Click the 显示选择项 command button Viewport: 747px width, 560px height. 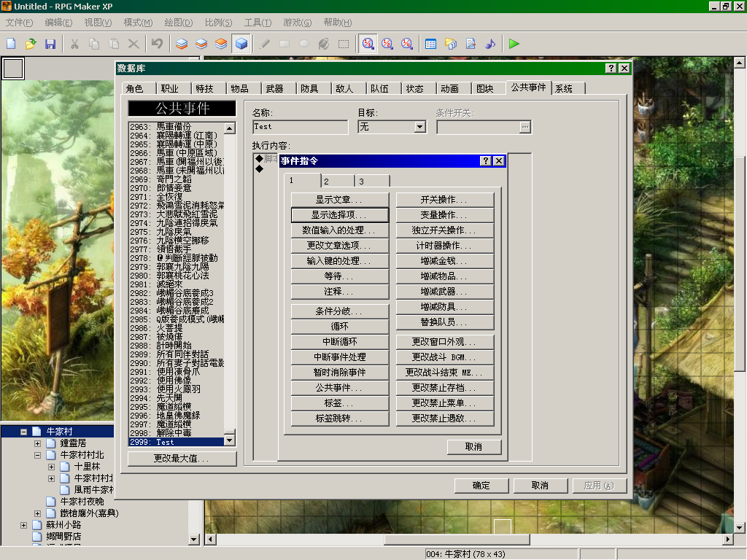pyautogui.click(x=339, y=215)
